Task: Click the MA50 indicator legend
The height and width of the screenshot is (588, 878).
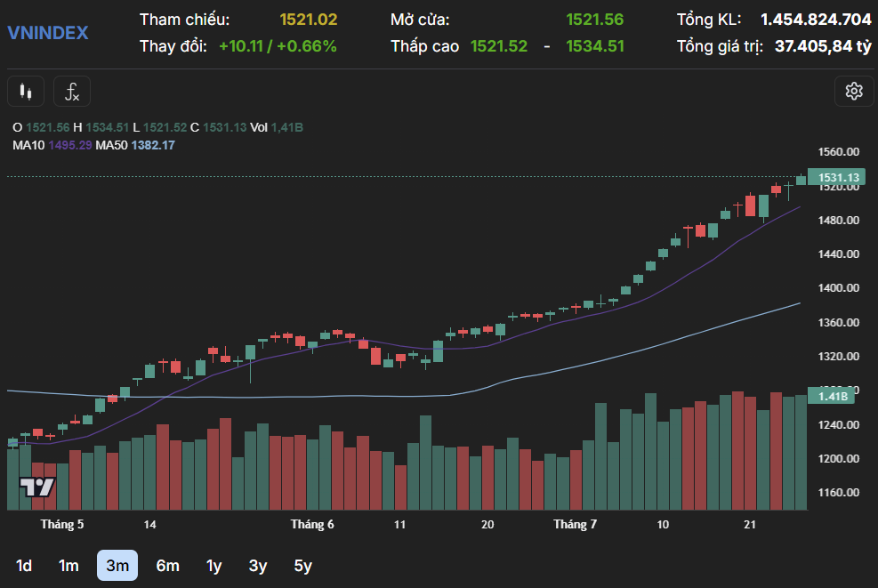Action: pyautogui.click(x=135, y=146)
